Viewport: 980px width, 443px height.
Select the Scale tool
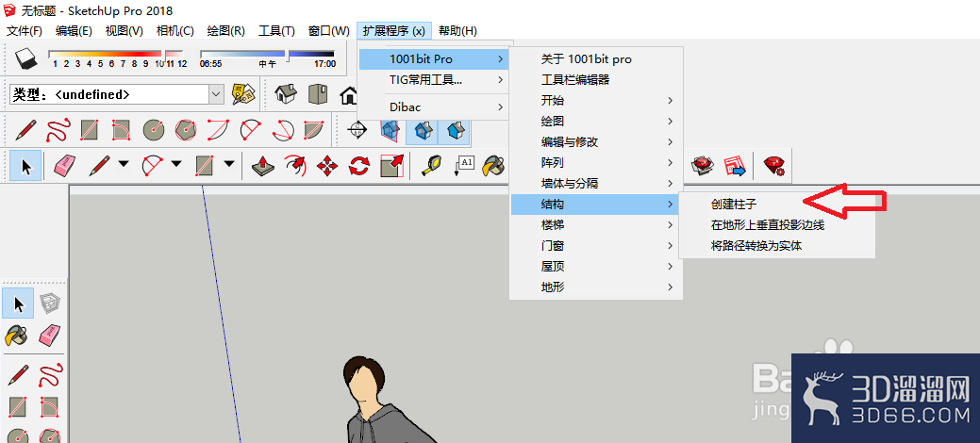tap(391, 166)
